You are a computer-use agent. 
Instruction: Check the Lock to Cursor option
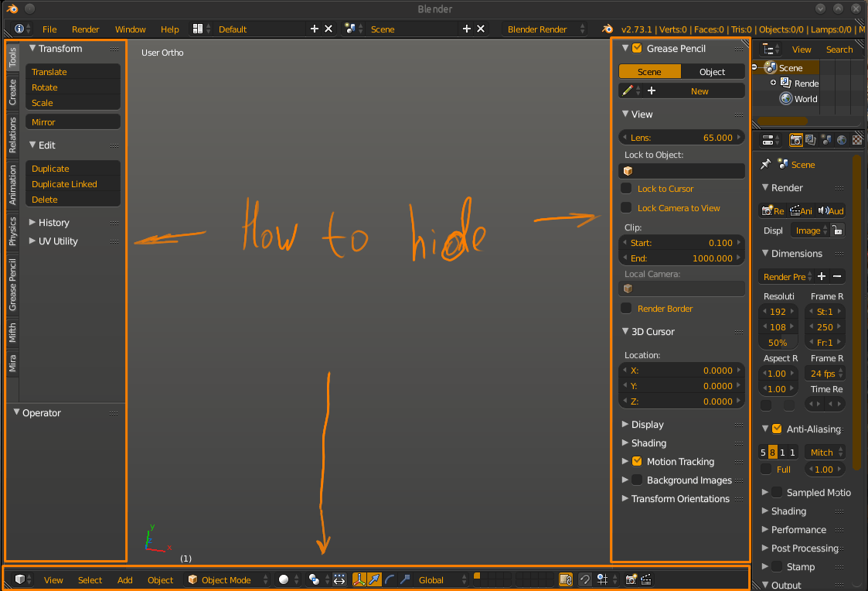pyautogui.click(x=626, y=188)
